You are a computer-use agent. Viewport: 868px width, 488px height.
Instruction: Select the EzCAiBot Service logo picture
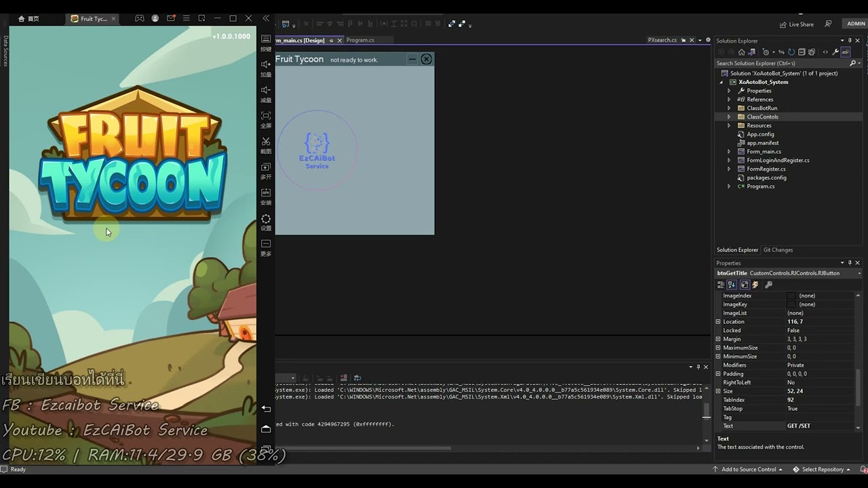317,150
